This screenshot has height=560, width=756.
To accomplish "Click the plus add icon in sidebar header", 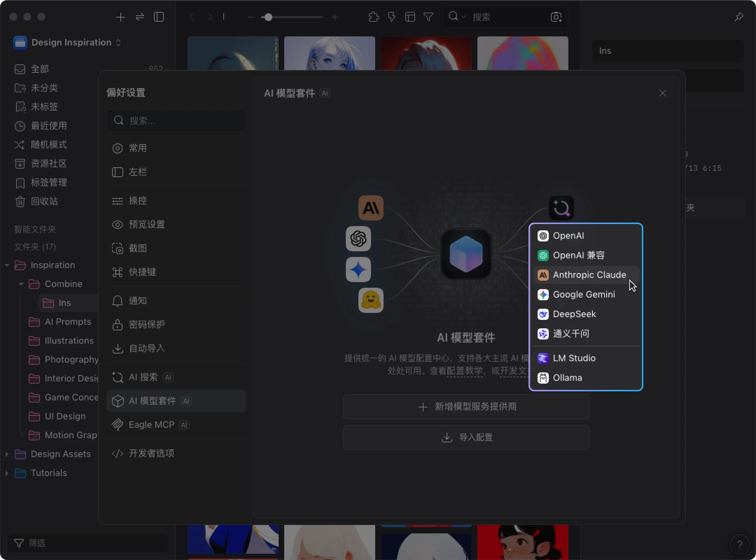I will click(x=120, y=17).
